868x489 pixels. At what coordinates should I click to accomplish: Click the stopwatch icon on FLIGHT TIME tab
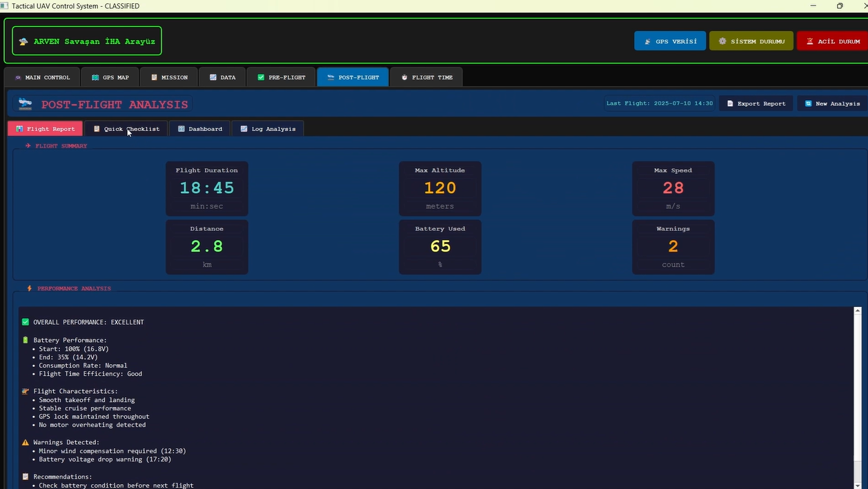click(x=404, y=77)
